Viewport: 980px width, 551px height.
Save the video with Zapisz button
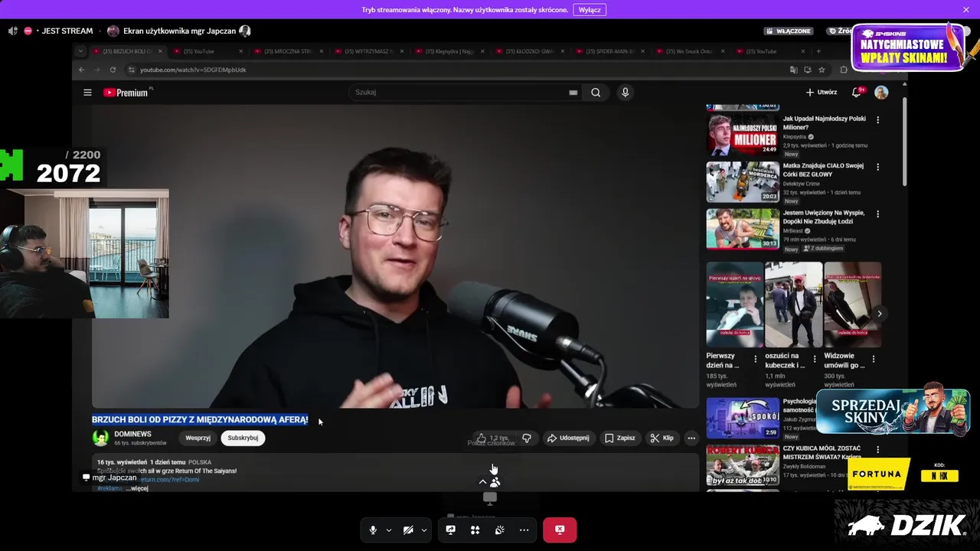tap(620, 438)
